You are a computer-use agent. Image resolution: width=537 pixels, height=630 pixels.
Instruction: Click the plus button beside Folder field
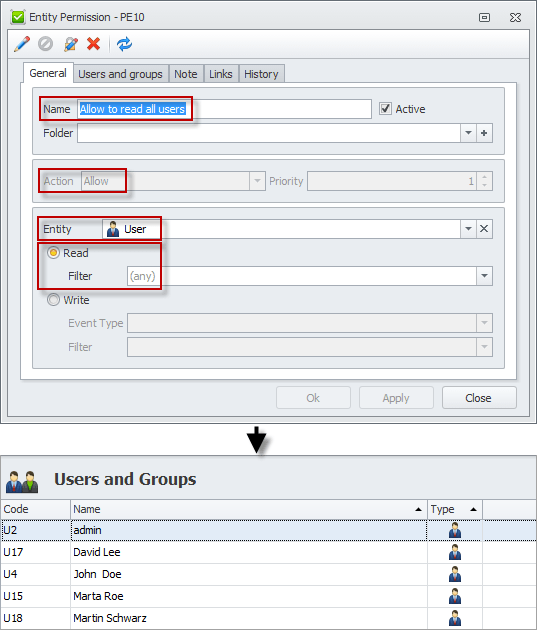click(x=484, y=133)
